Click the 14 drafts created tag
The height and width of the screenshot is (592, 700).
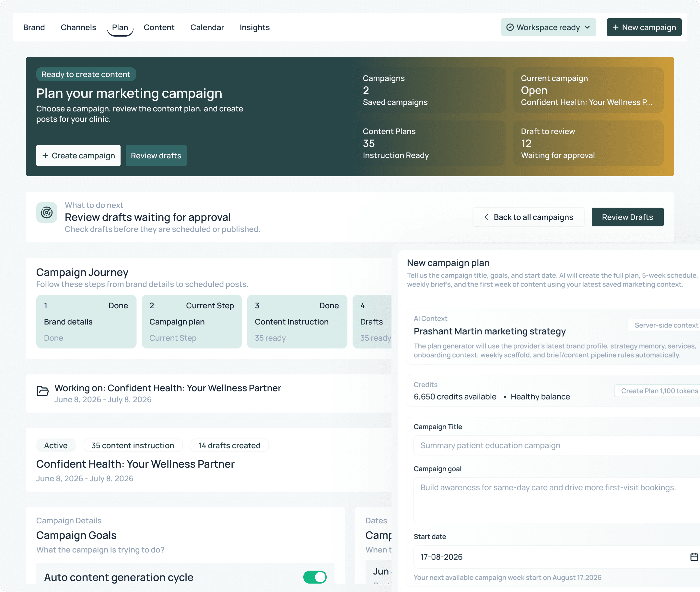229,445
